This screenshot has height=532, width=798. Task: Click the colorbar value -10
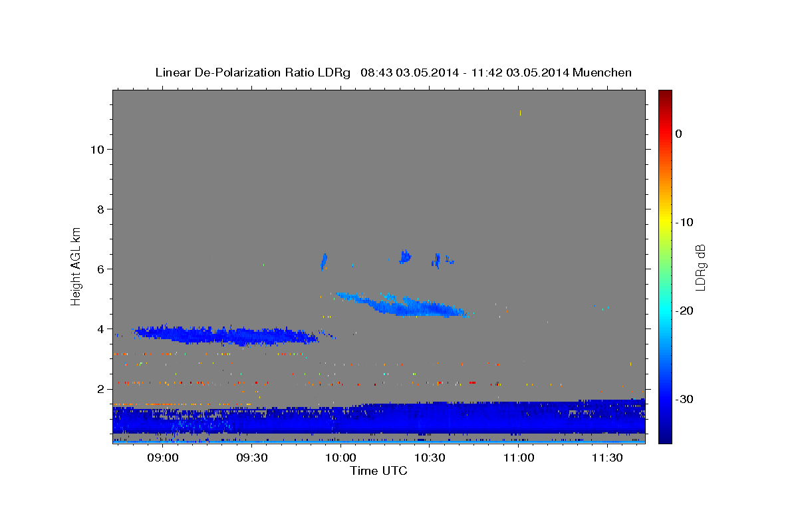click(x=684, y=222)
